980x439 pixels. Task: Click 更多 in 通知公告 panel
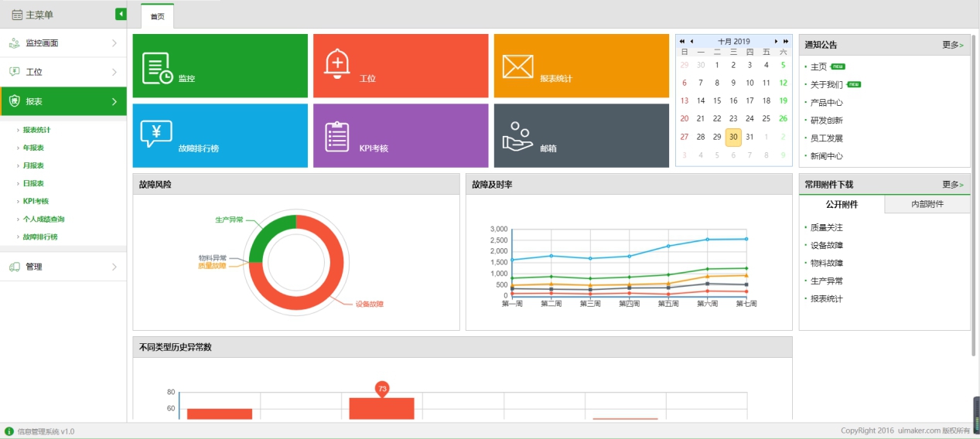[953, 45]
